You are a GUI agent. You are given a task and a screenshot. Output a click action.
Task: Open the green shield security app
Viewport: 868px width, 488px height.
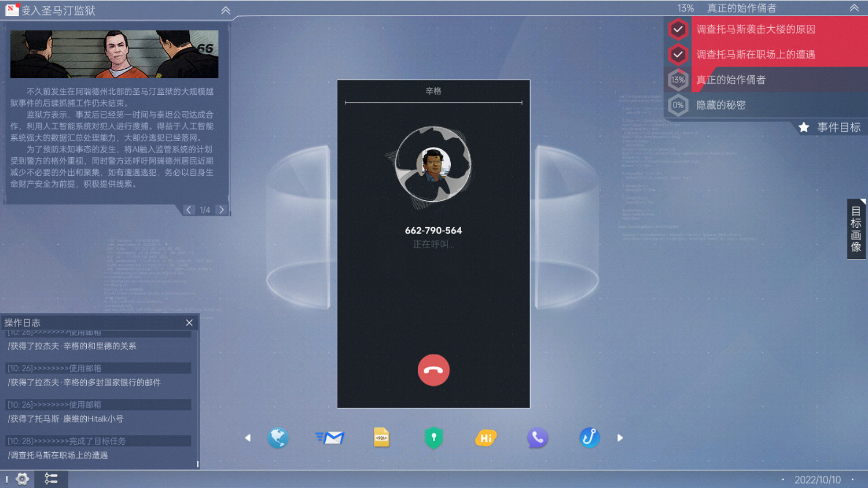tap(433, 438)
